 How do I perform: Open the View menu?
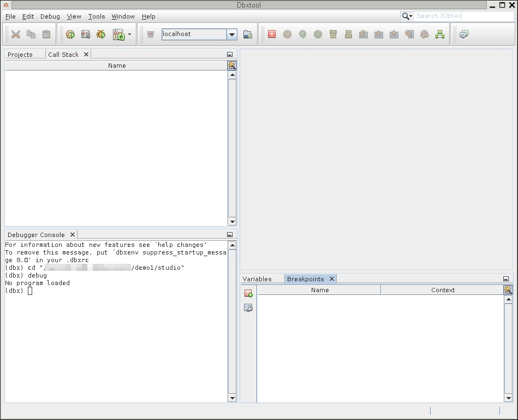[74, 16]
